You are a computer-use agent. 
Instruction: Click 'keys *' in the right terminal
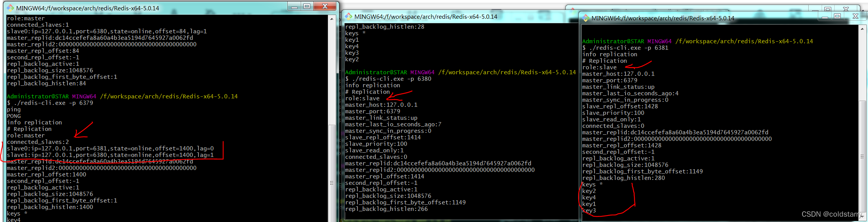point(593,184)
